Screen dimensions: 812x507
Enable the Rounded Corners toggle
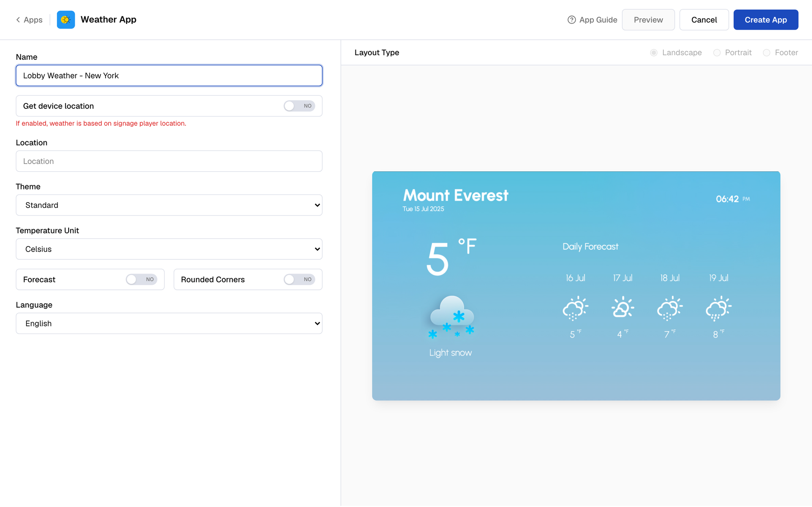point(299,279)
